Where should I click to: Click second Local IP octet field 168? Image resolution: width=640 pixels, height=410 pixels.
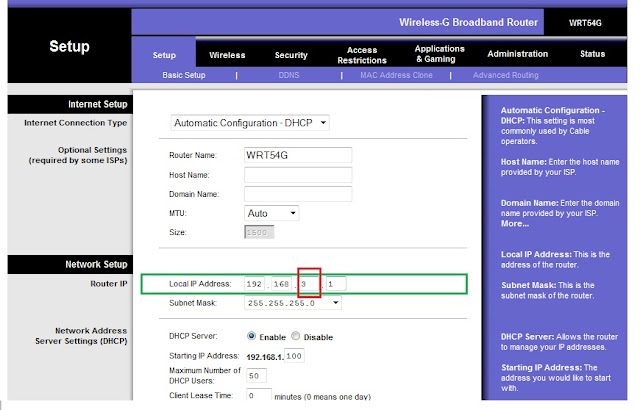[x=282, y=284]
